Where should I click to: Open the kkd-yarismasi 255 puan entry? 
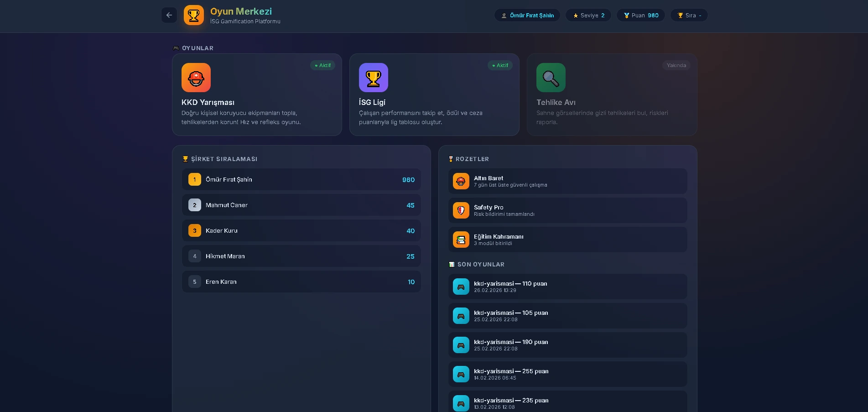point(567,374)
